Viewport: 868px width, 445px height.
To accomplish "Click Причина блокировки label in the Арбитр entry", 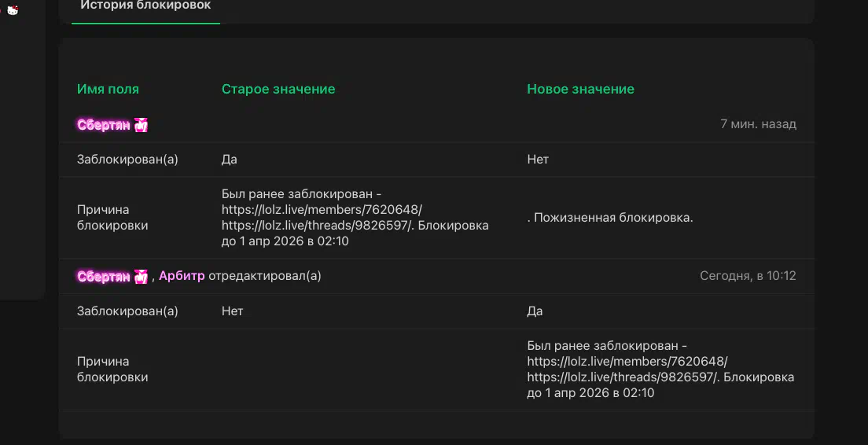I will pyautogui.click(x=112, y=370).
